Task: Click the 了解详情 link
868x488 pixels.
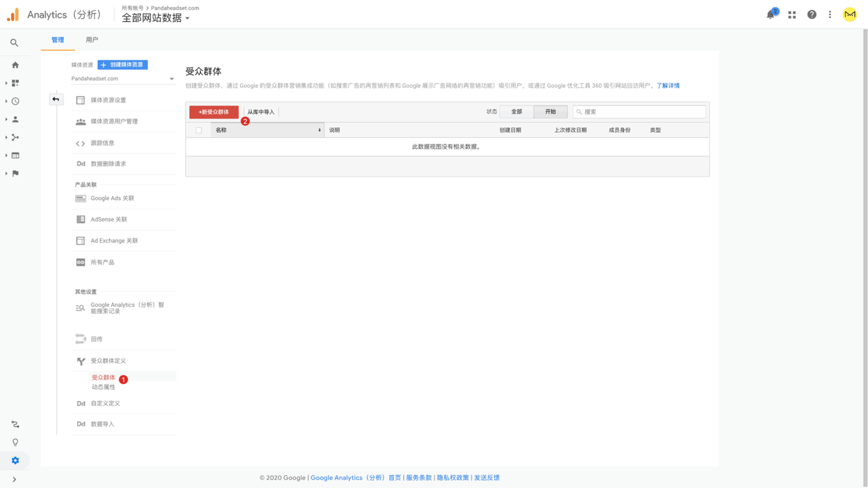Action: (x=668, y=86)
